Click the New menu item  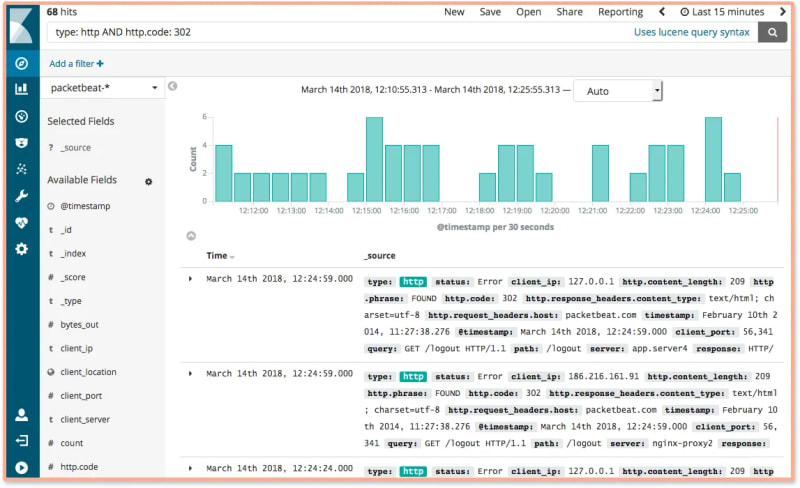pyautogui.click(x=454, y=12)
